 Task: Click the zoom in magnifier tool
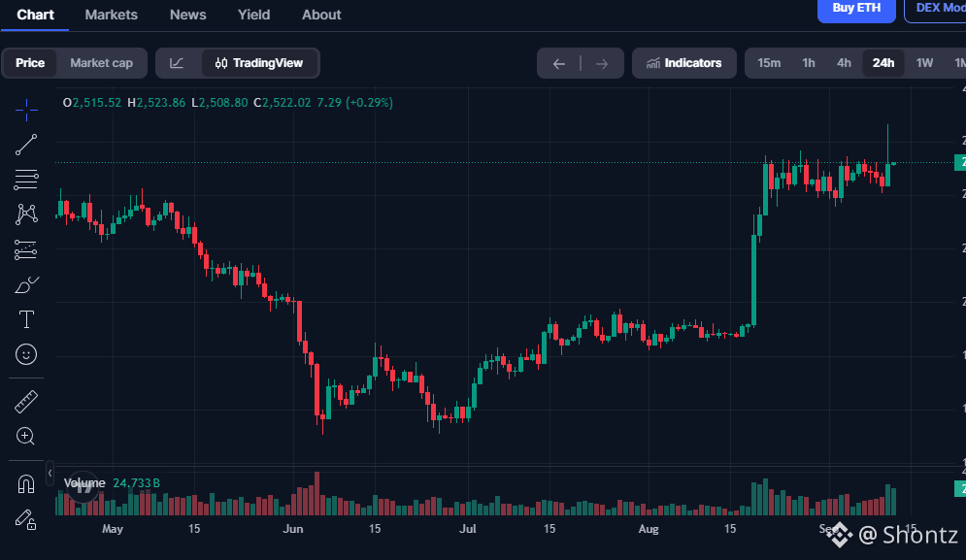(25, 436)
